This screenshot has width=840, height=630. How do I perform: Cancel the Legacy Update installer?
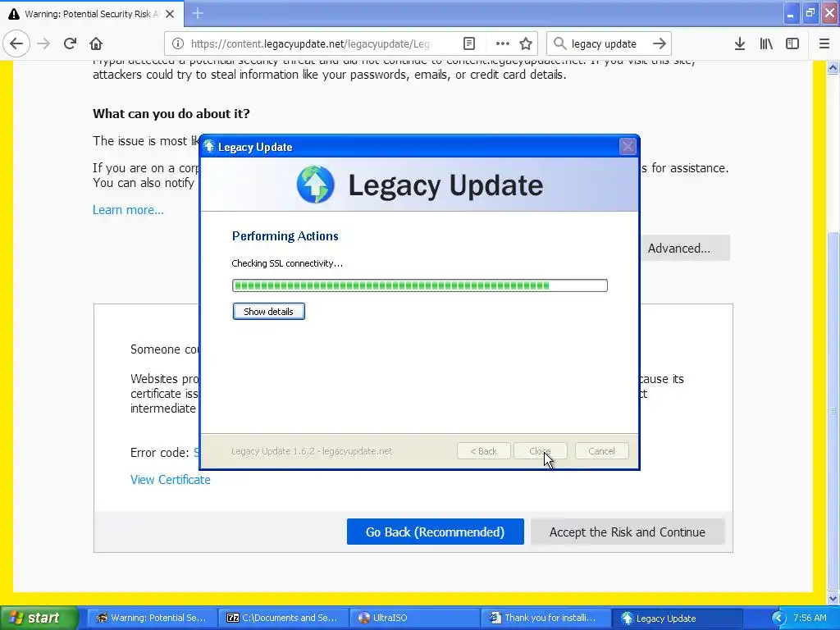pyautogui.click(x=601, y=451)
